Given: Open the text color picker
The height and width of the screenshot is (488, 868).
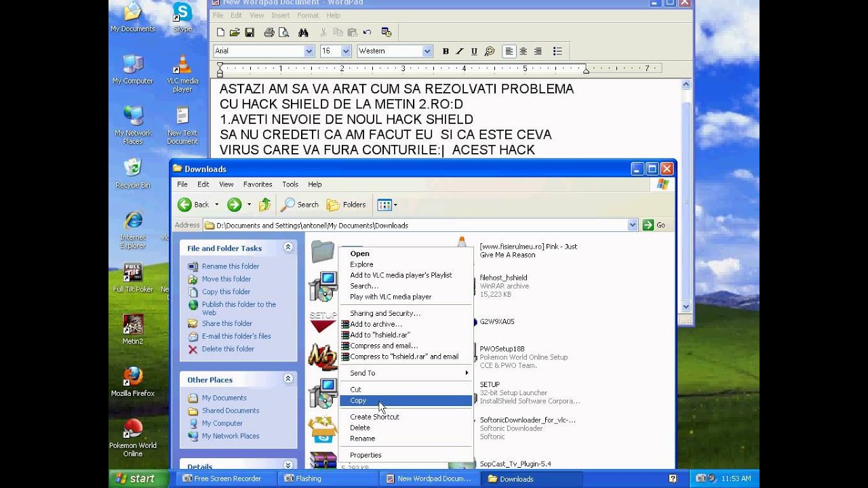Looking at the screenshot, I should [489, 52].
